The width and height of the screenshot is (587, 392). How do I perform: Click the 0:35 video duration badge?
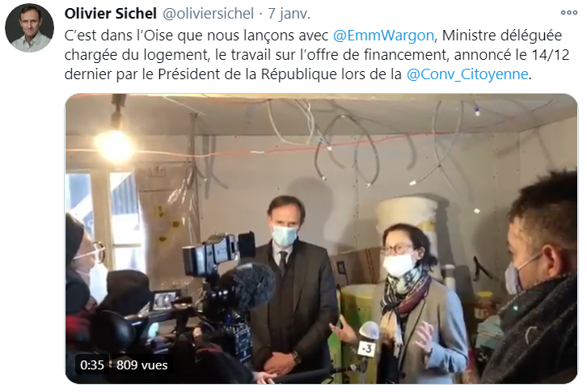click(x=92, y=365)
